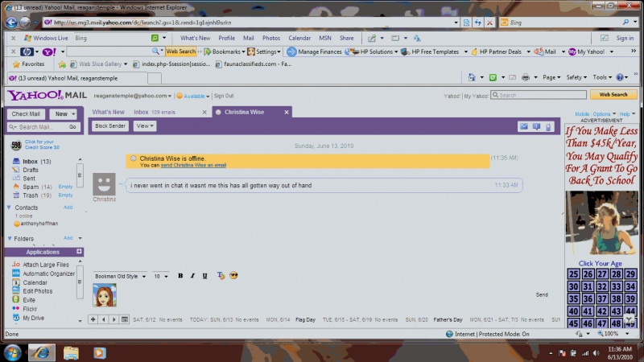Click the IE Home icon
644x362 pixels.
click(472, 77)
